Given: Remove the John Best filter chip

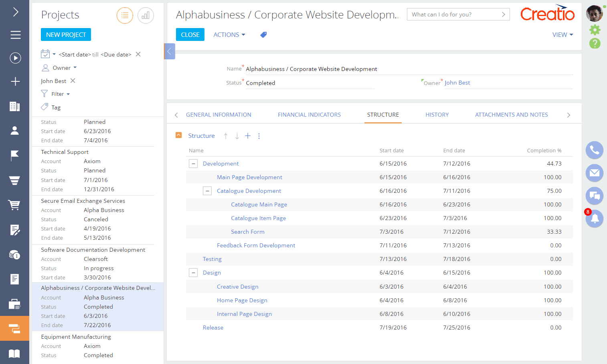Looking at the screenshot, I should pyautogui.click(x=72, y=81).
